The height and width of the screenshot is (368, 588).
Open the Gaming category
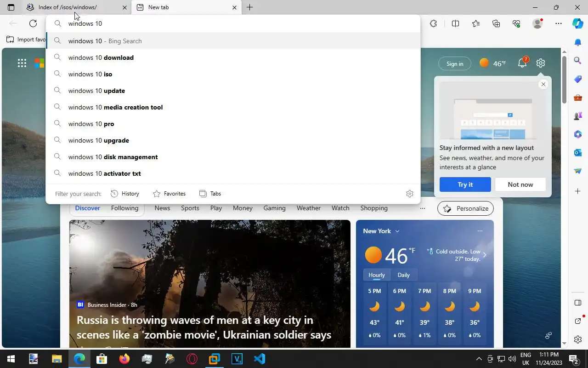pyautogui.click(x=274, y=208)
